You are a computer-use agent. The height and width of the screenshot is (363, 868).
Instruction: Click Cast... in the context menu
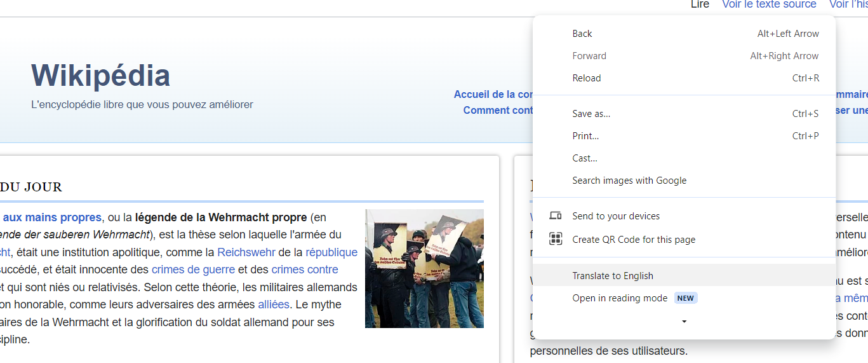(x=585, y=158)
